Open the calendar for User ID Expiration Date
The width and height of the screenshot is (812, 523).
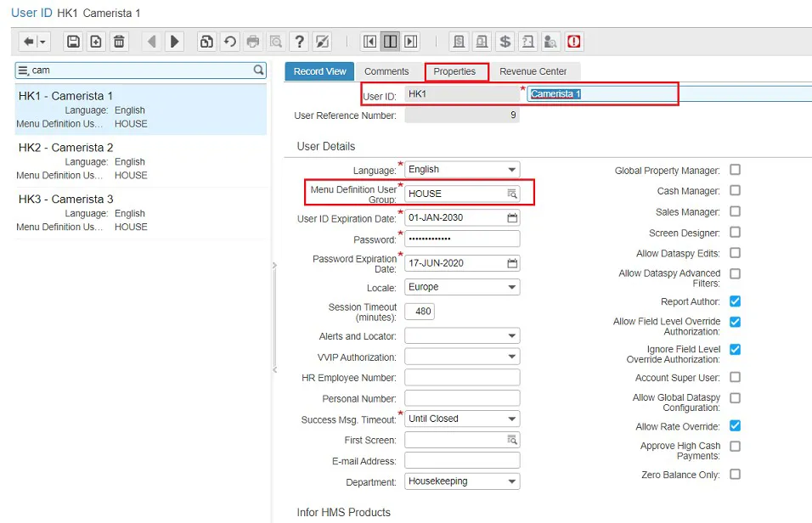[512, 218]
